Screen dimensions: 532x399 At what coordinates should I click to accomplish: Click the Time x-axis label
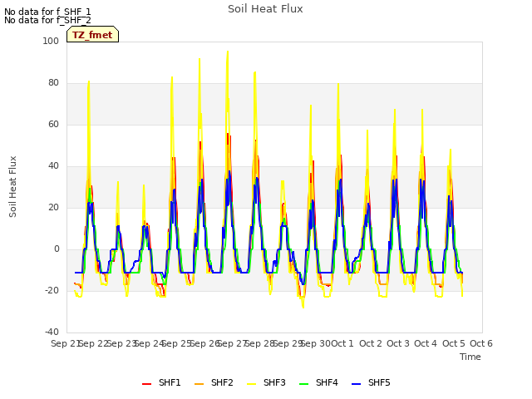pos(470,357)
